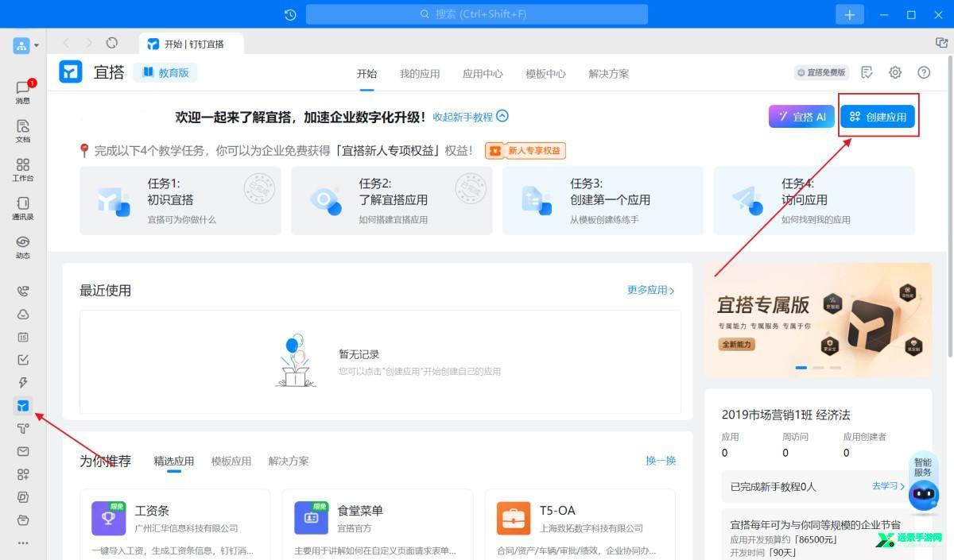The height and width of the screenshot is (560, 954).
Task: Open the settings gear icon in Yida header
Action: 895,72
